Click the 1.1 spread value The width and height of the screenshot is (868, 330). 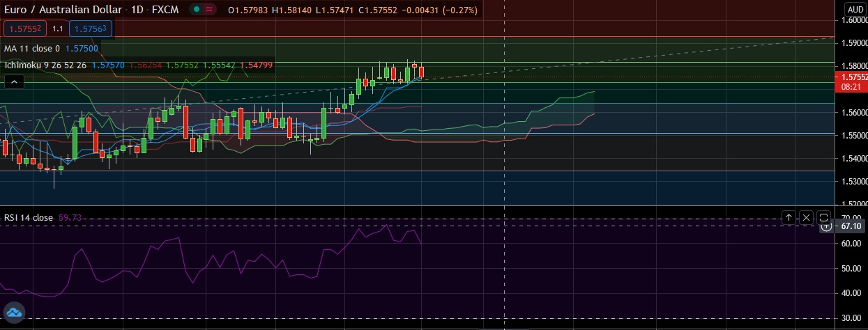point(58,29)
